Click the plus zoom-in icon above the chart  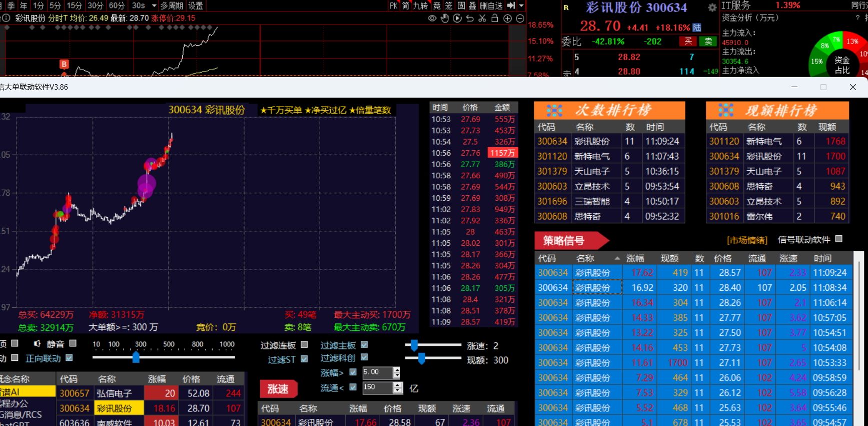pyautogui.click(x=507, y=18)
